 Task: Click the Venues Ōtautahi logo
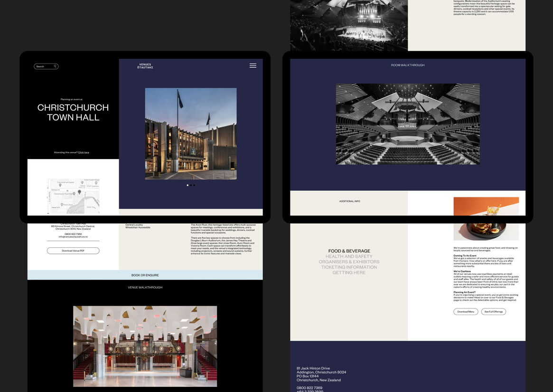[x=145, y=66]
